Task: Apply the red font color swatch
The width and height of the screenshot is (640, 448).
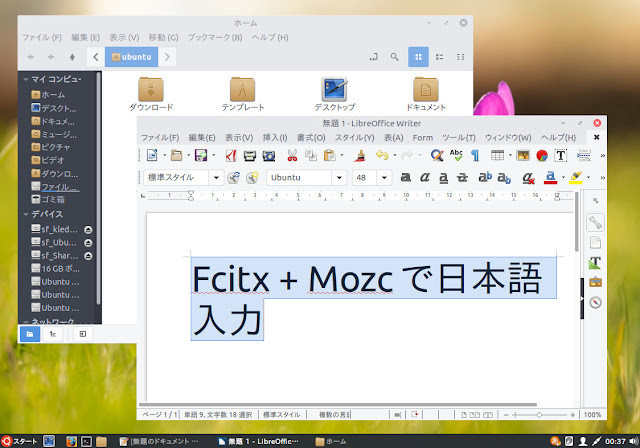Action: [550, 177]
